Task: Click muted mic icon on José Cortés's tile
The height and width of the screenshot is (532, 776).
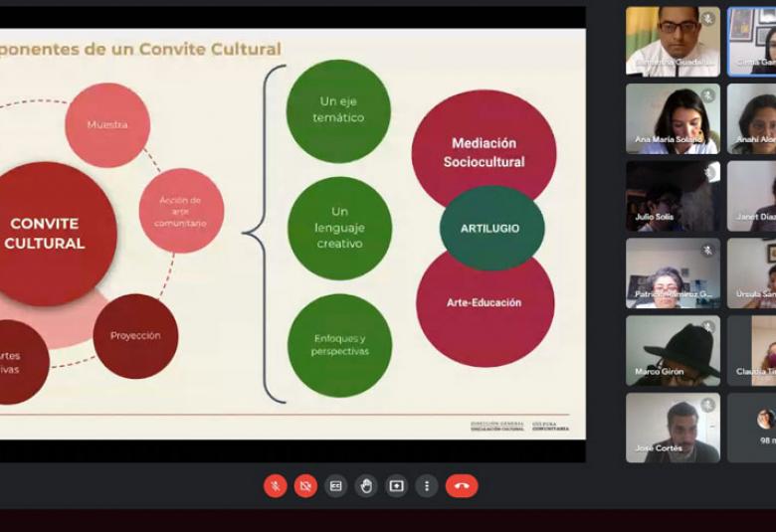Action: pos(708,405)
